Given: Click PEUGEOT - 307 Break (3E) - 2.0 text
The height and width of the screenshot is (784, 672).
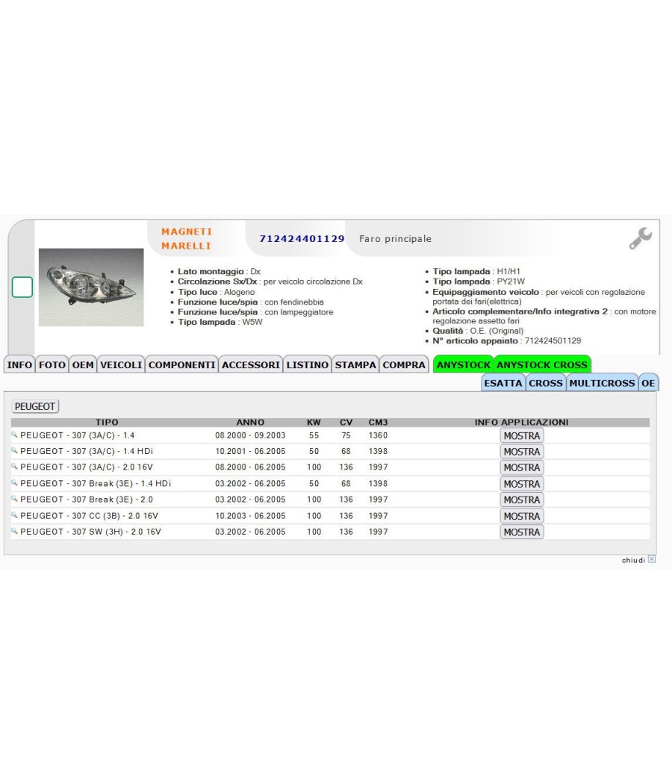Looking at the screenshot, I should [x=87, y=500].
